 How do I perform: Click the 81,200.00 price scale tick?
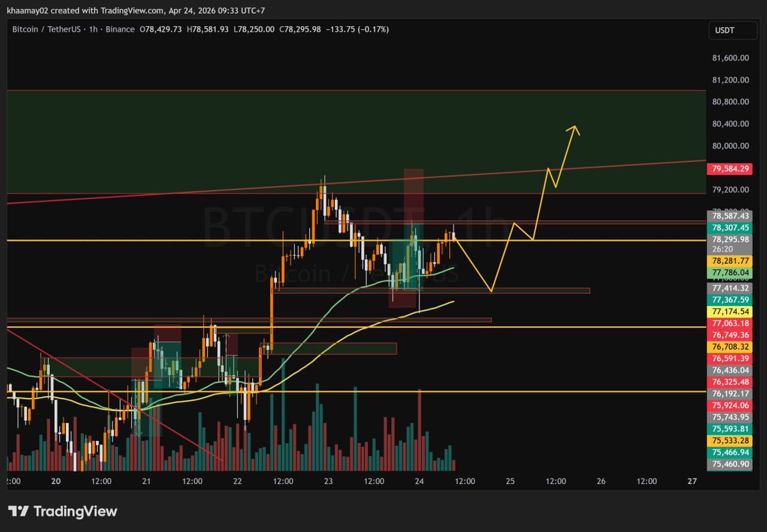(729, 80)
